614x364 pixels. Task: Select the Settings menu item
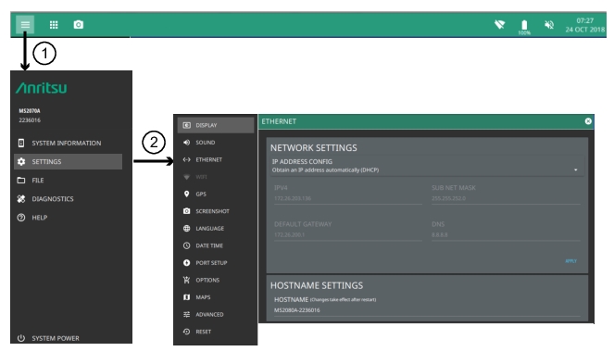click(x=69, y=161)
